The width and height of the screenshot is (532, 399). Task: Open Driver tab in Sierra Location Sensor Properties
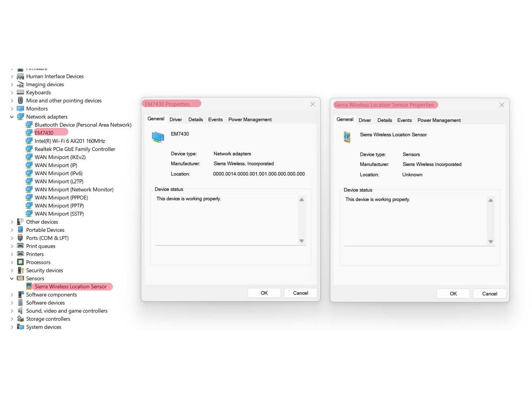365,120
